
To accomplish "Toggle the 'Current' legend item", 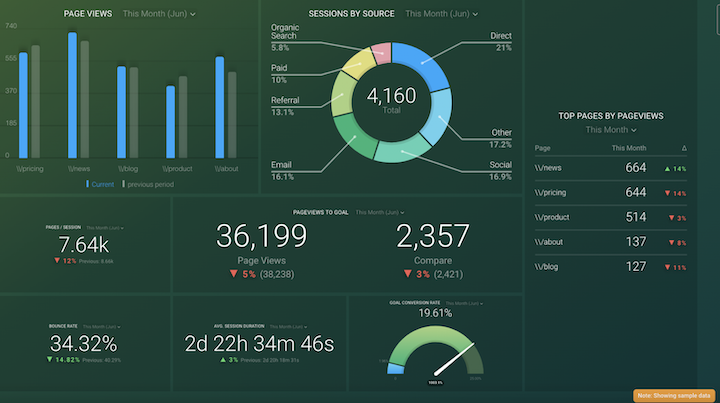I will point(100,185).
